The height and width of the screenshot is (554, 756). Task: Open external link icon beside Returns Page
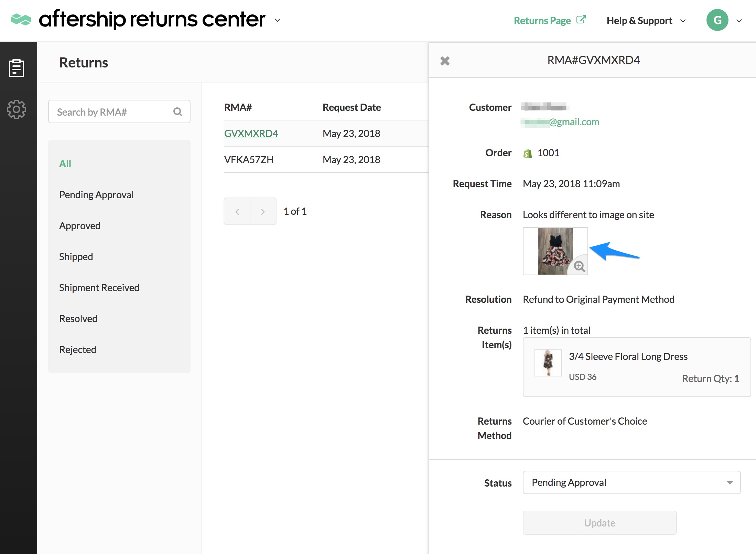click(x=581, y=20)
